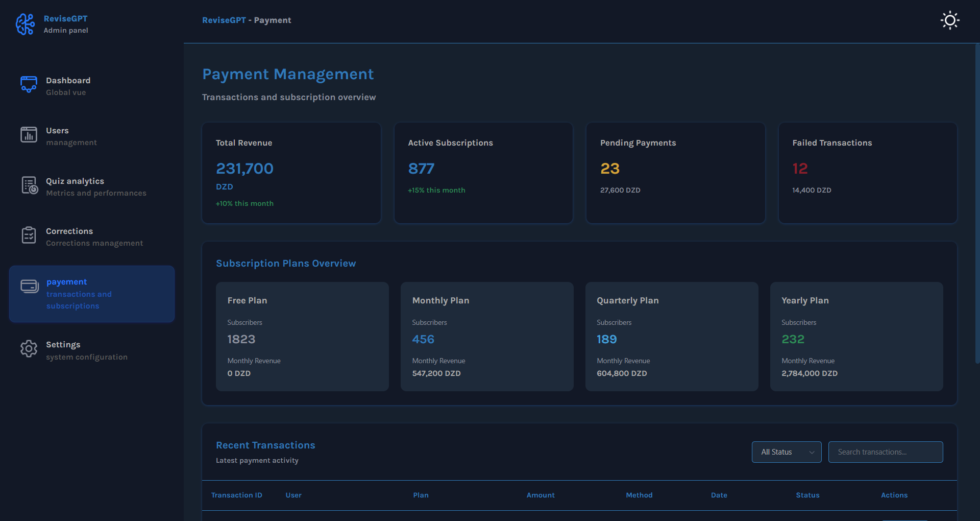Click the Date column header
The image size is (980, 521).
click(x=719, y=495)
